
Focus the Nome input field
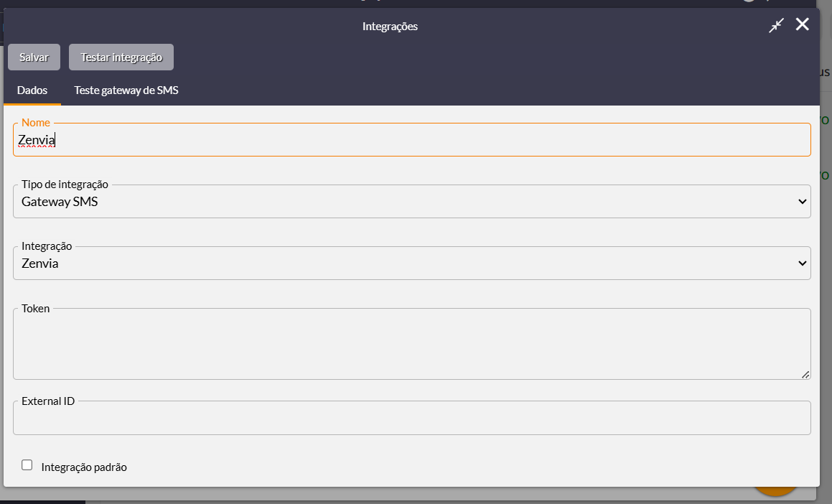click(412, 140)
